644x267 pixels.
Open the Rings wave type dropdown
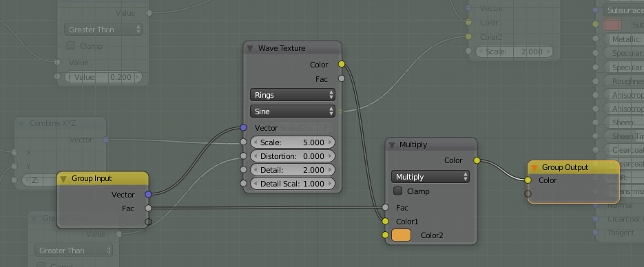point(293,95)
